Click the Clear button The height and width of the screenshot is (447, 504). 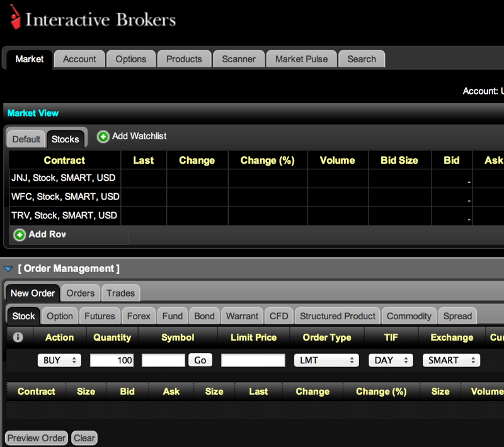tap(84, 438)
